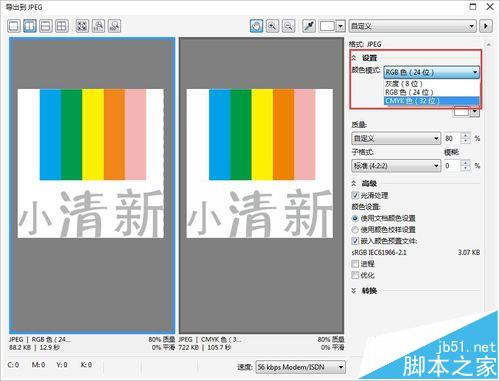500x381 pixels.
Task: Select the two horizontal previews layout
Action: [46, 26]
